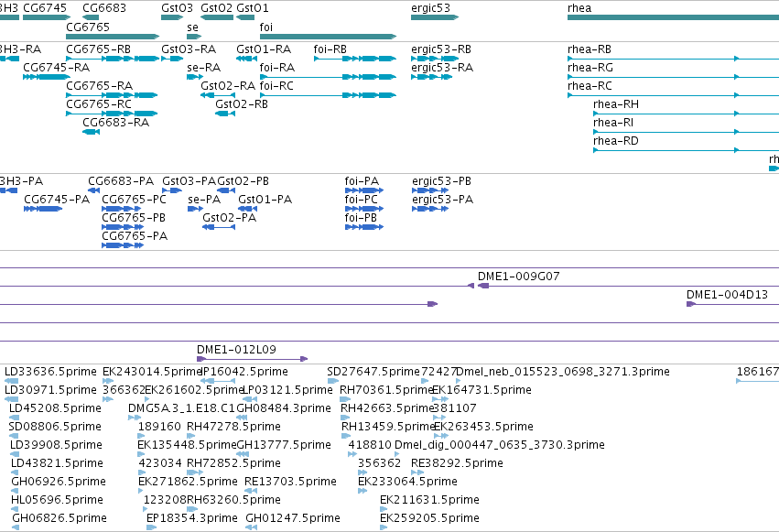Select the CG6765 gene label
Viewport: 779px width, 532px height.
click(x=88, y=27)
